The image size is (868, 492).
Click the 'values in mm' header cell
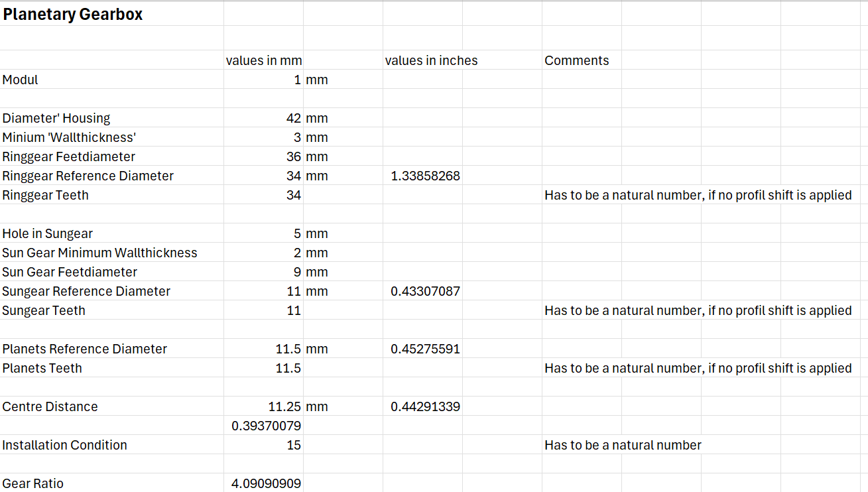click(x=263, y=60)
